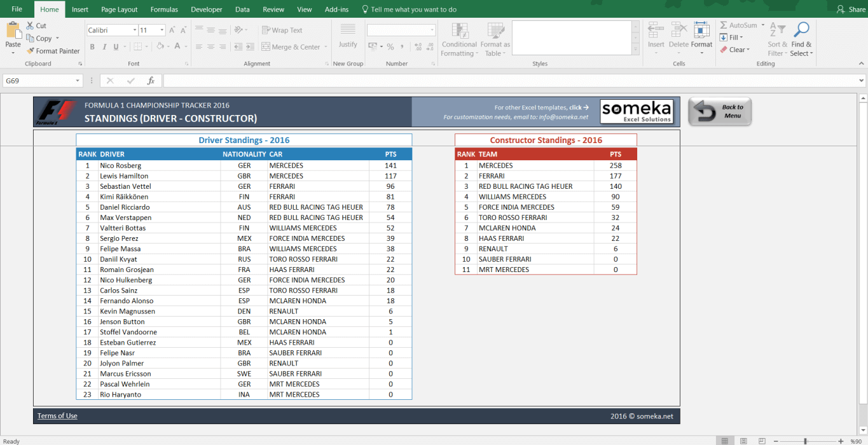The width and height of the screenshot is (868, 445).
Task: Switch to the Formulas tab
Action: point(164,10)
